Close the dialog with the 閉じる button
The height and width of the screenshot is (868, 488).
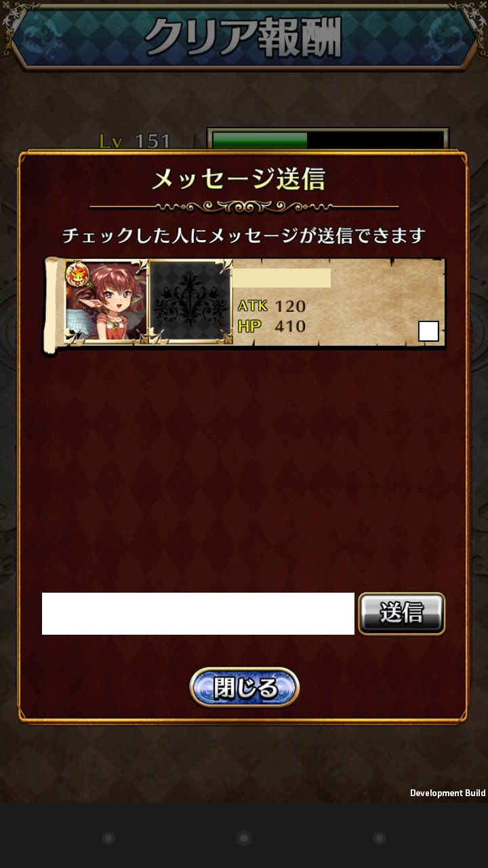(x=244, y=688)
